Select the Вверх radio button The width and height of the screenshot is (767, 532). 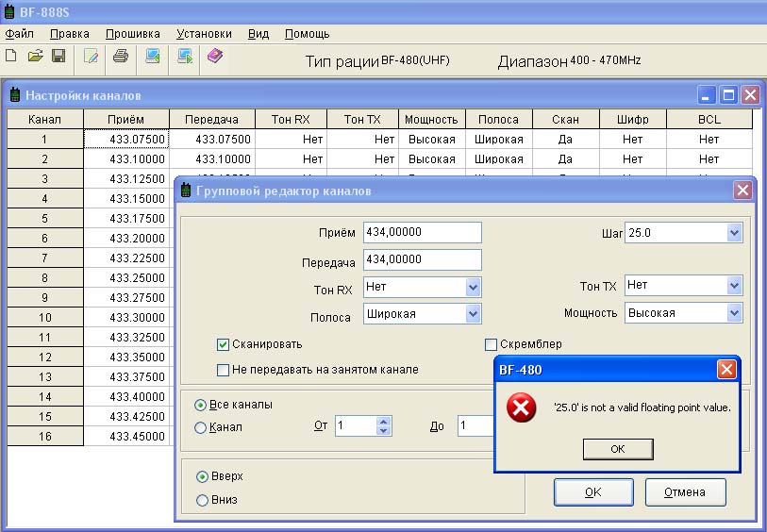click(x=202, y=476)
